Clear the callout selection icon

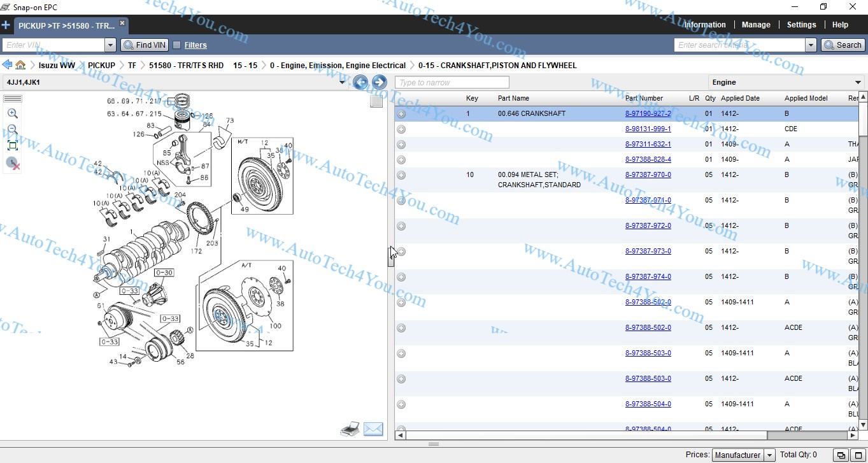(x=13, y=164)
